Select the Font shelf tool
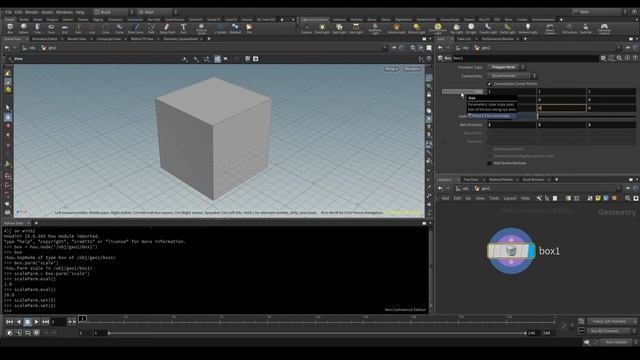 point(183,28)
